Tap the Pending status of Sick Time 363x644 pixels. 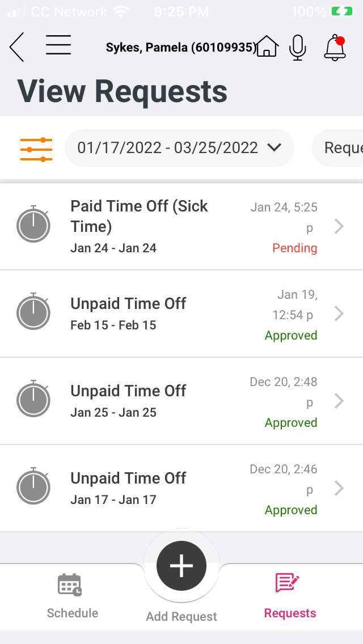point(294,248)
